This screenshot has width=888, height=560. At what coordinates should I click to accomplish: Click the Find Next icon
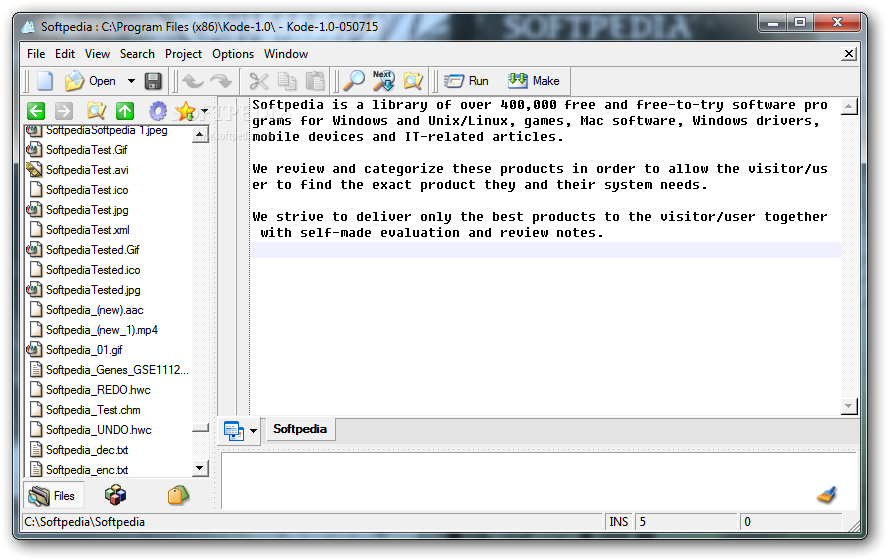[384, 81]
